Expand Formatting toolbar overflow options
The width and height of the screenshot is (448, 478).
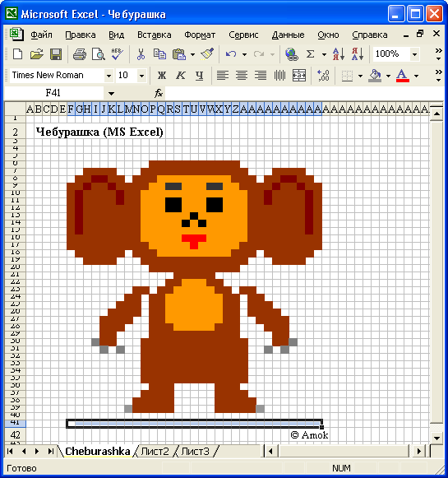click(x=439, y=76)
